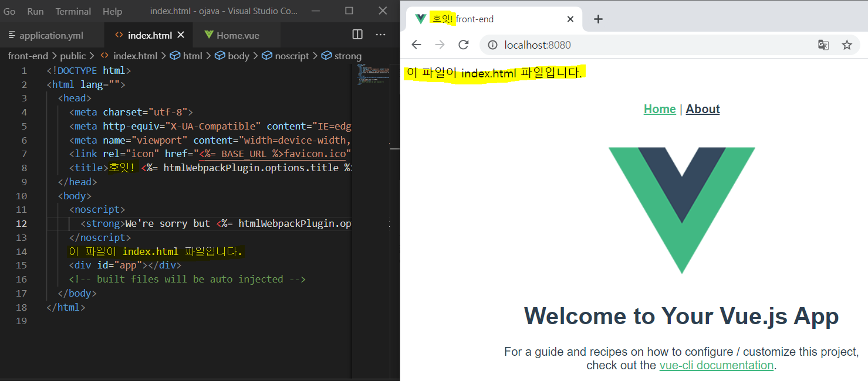Click the Welcome to Your Vue.js App heading
The width and height of the screenshot is (868, 381).
click(x=681, y=316)
